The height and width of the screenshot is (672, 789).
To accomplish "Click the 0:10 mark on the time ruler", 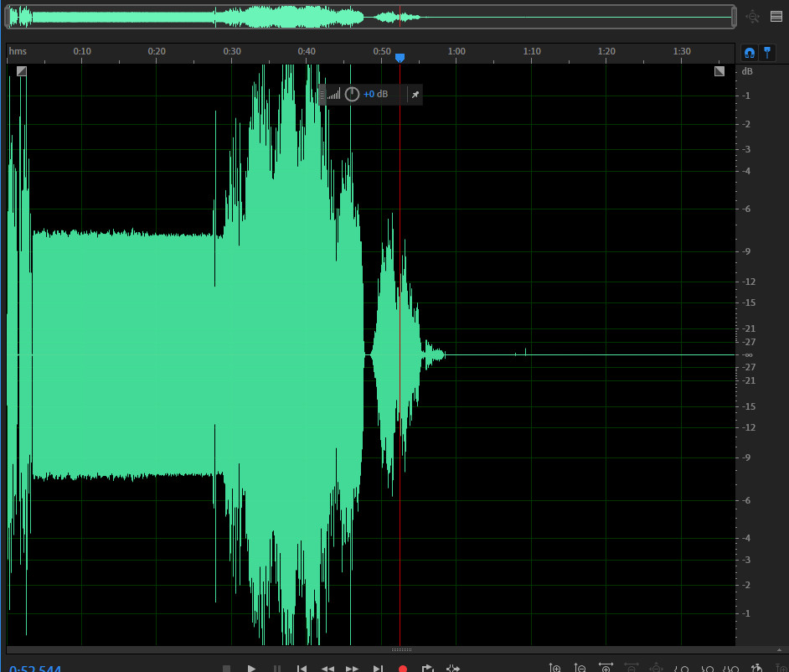I will point(82,51).
